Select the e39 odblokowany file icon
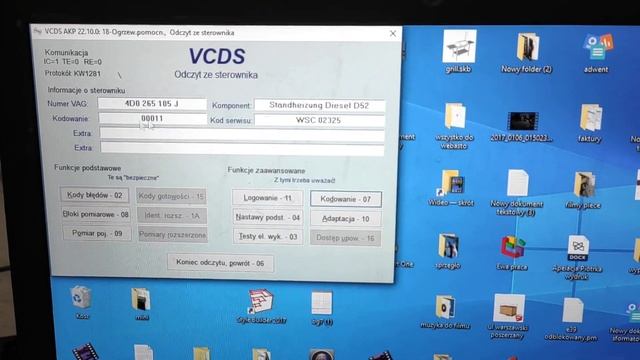This screenshot has width=640, height=360. [x=571, y=319]
